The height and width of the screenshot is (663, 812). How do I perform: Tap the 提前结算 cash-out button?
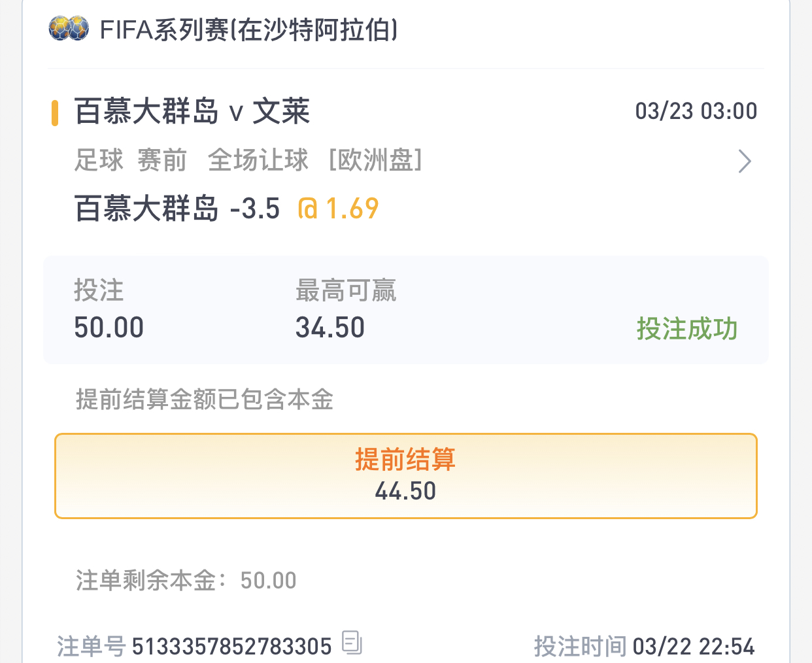[x=405, y=476]
